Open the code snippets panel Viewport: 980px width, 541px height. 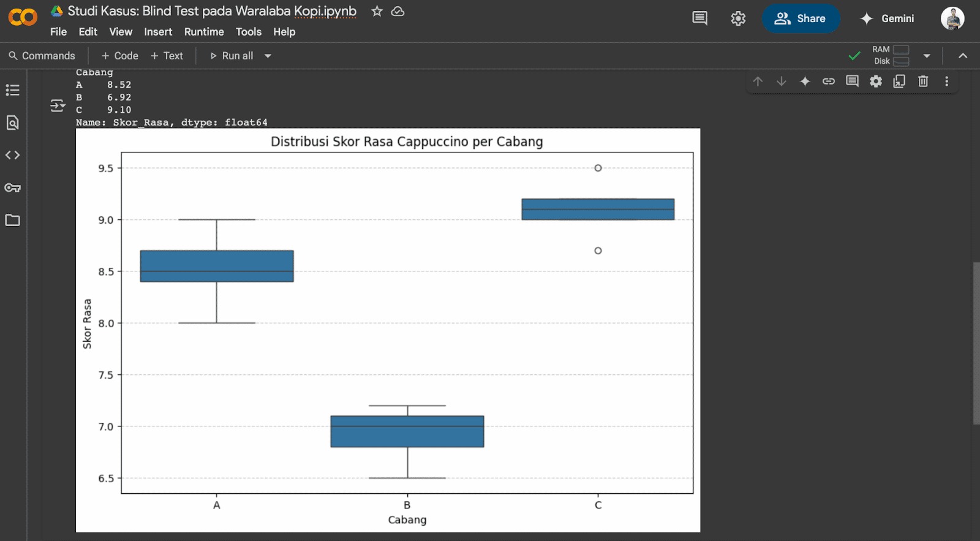(12, 156)
